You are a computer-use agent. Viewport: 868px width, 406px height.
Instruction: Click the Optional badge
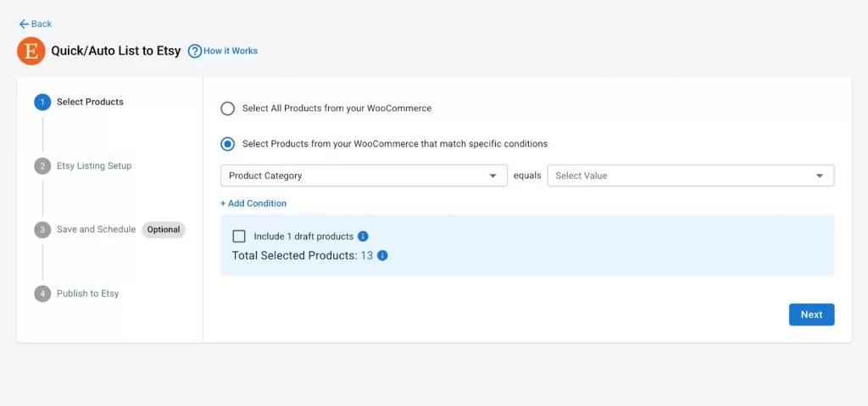164,230
